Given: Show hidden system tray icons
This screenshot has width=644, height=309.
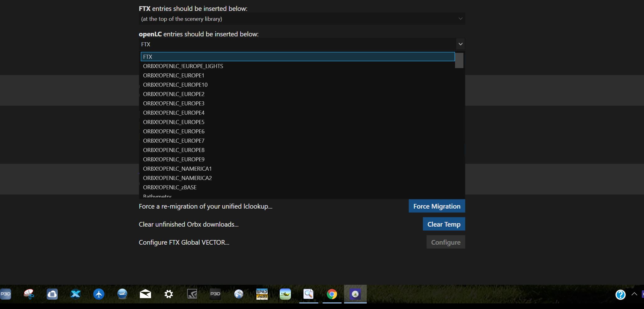Looking at the screenshot, I should pos(634,294).
